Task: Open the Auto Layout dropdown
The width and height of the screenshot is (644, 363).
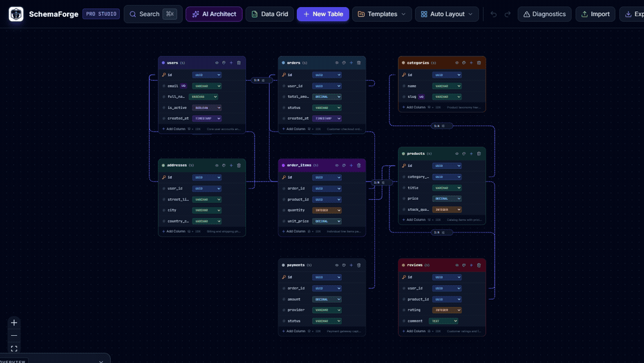Action: tap(446, 14)
